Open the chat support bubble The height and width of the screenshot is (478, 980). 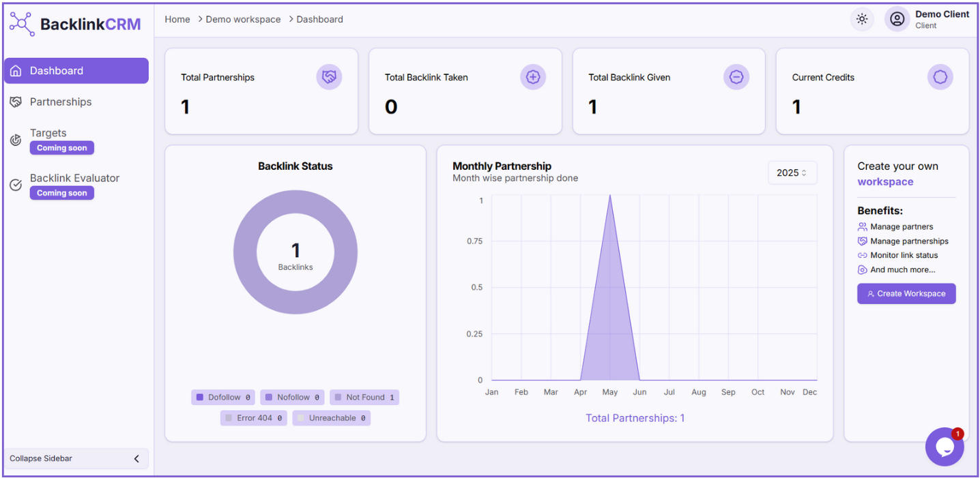(945, 447)
